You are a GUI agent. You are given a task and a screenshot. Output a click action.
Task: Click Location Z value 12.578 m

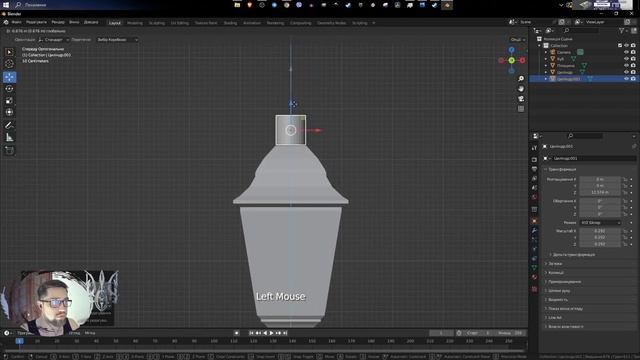point(600,192)
